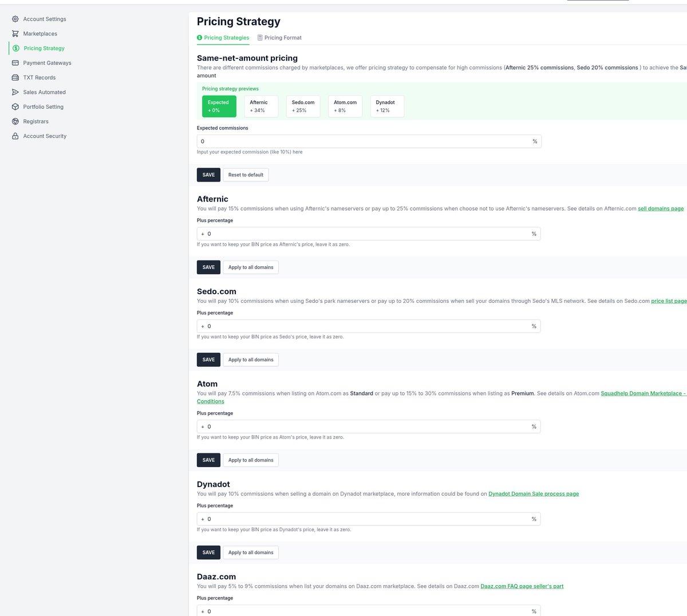
Task: Click the Registrars globe icon
Action: (15, 121)
